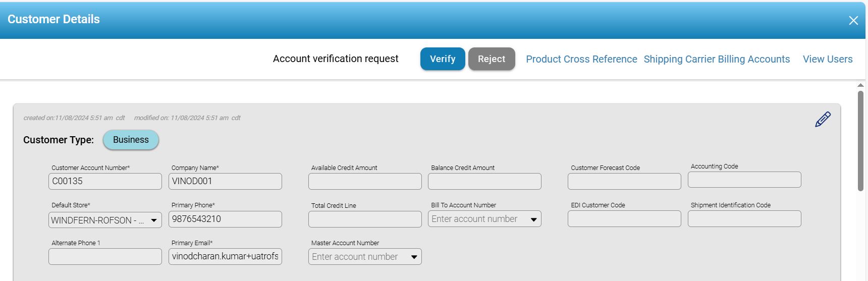Viewport: 868px width, 281px height.
Task: Click the Customer Forecast Code field
Action: [x=624, y=181]
